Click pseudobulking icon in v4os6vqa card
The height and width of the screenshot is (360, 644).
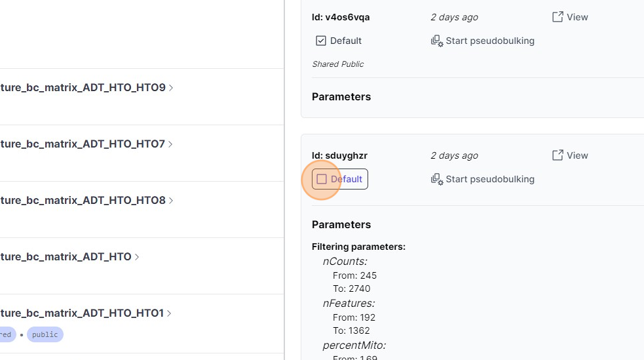pyautogui.click(x=437, y=41)
